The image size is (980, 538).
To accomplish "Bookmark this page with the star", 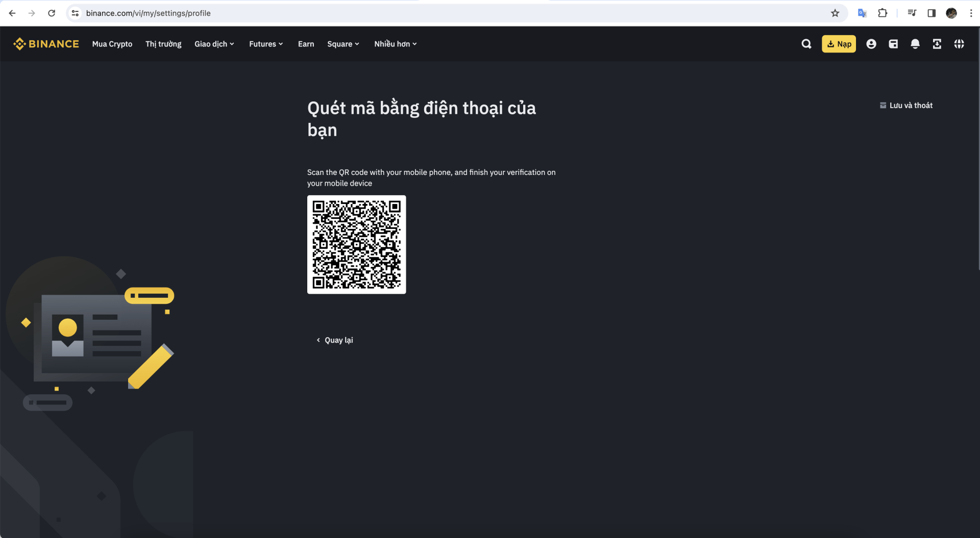I will coord(835,13).
